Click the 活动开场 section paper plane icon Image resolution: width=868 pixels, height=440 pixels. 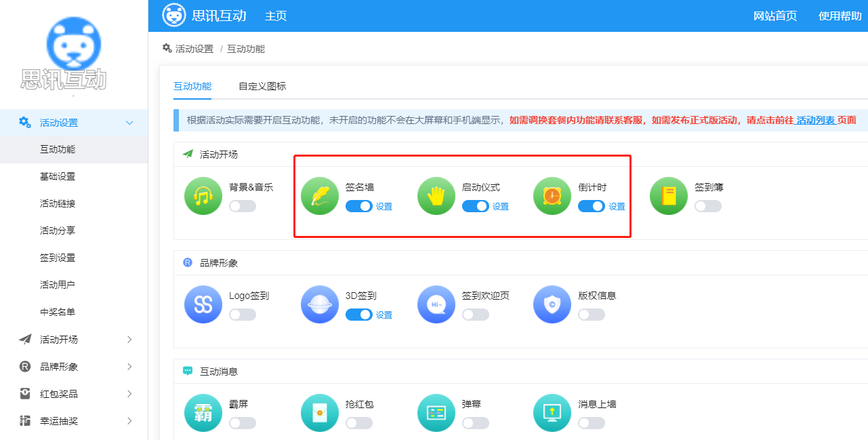(x=188, y=154)
